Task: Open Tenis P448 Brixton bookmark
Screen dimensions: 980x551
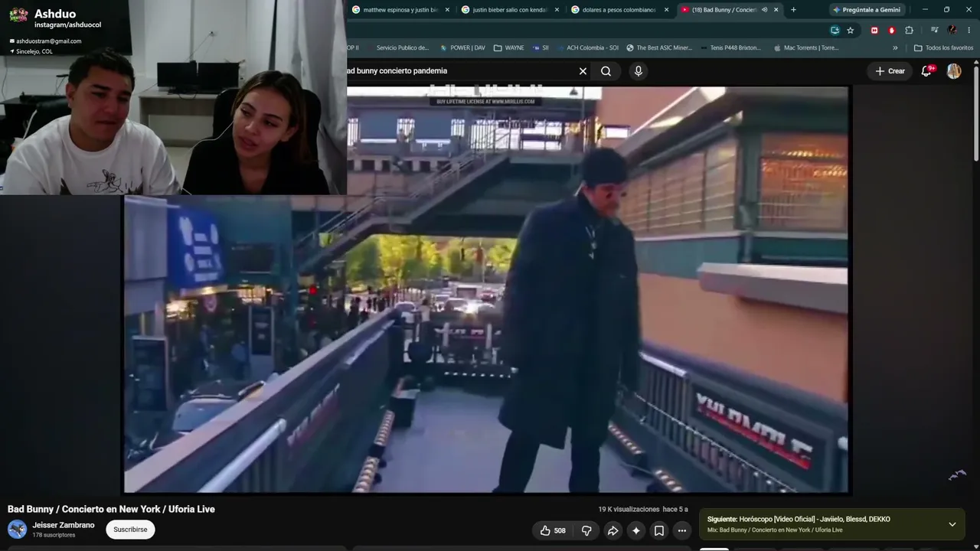Action: [x=730, y=47]
